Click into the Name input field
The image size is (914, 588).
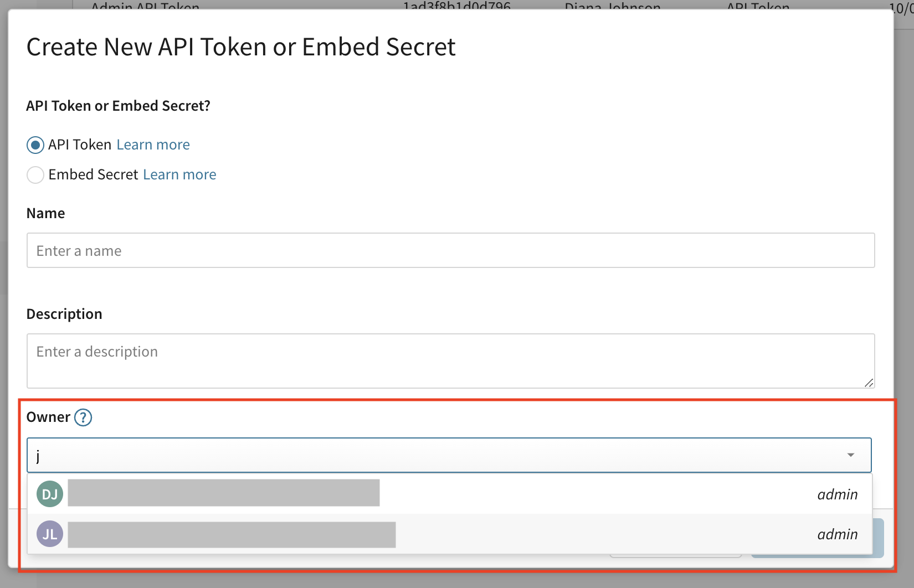coord(450,250)
